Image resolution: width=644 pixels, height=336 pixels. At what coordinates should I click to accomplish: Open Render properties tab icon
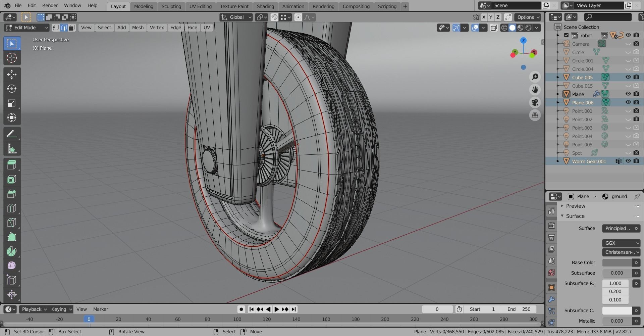tap(552, 226)
